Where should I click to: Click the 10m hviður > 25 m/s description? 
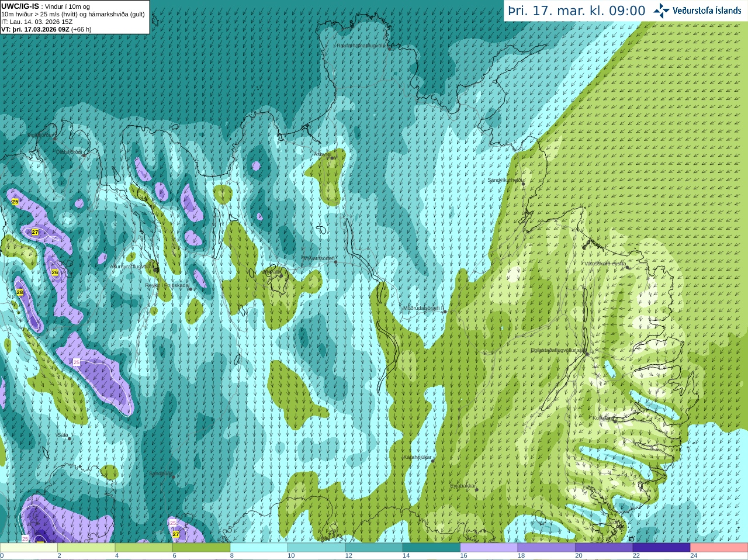coord(73,14)
